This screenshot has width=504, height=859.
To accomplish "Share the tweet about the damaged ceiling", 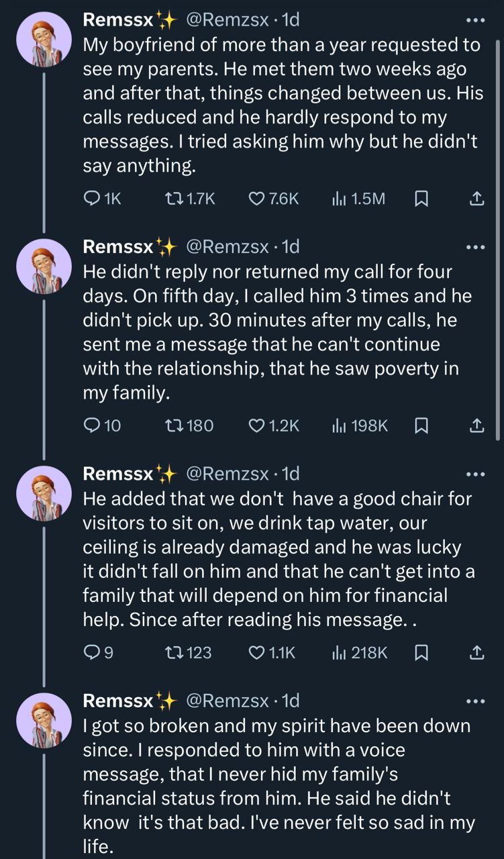I will [x=476, y=652].
